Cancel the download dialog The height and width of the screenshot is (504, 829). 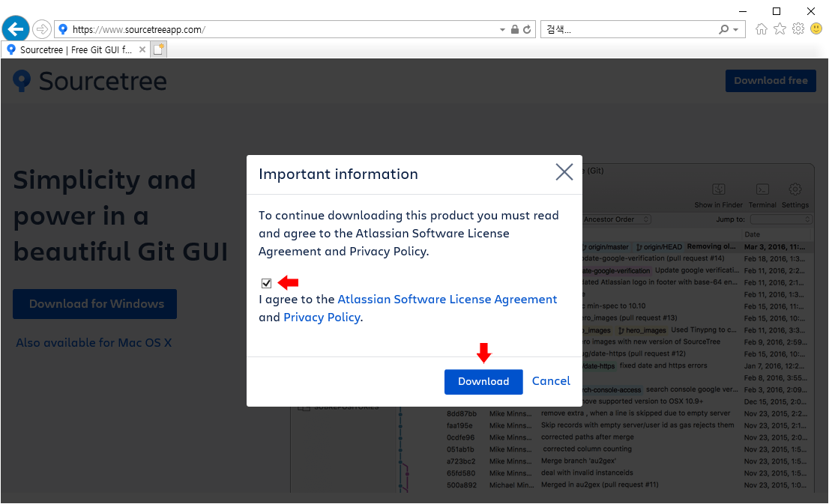coord(551,381)
